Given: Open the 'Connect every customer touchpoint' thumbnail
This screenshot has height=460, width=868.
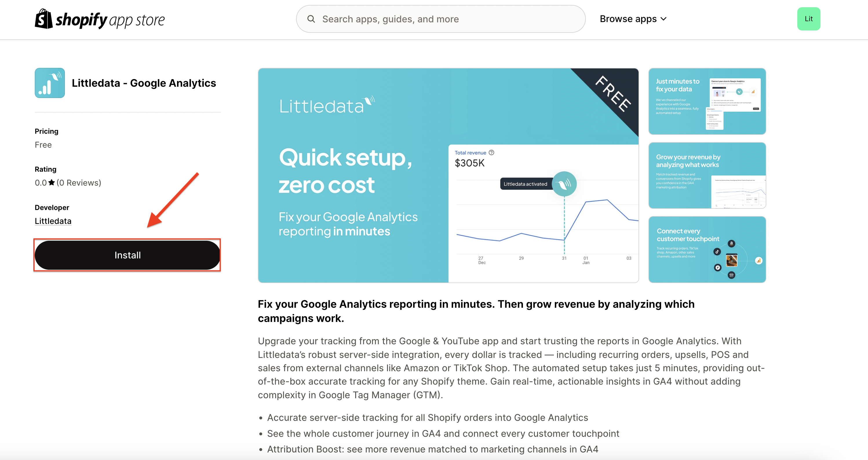Looking at the screenshot, I should pos(707,249).
